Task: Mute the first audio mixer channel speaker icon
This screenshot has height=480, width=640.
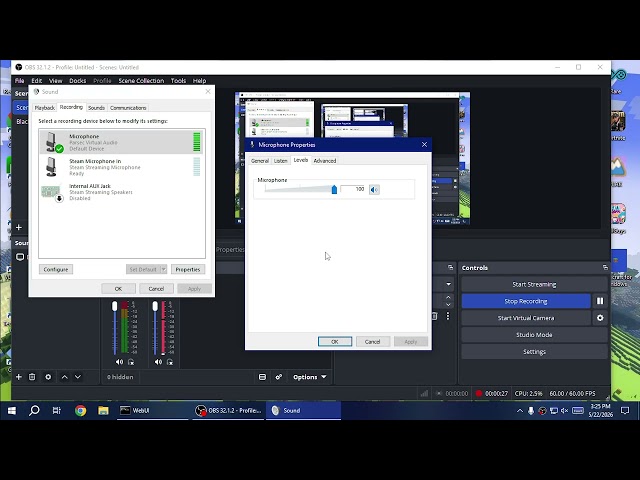Action: [119, 362]
